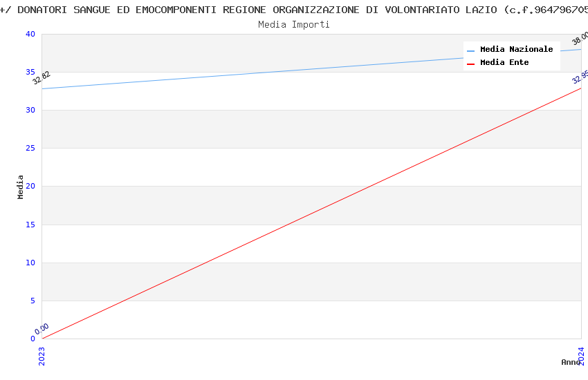Click the 'Media Nazionale' legend label
This screenshot has width=588, height=380.
(516, 50)
